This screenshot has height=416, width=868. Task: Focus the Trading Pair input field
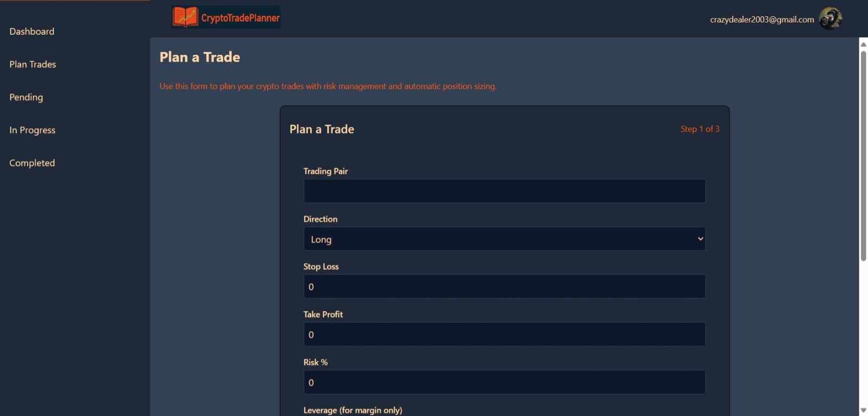pyautogui.click(x=504, y=191)
